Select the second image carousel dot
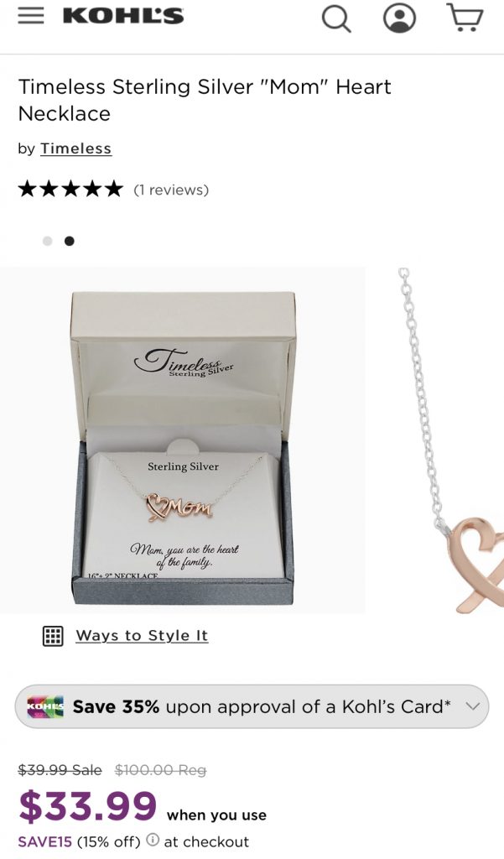 coord(69,241)
